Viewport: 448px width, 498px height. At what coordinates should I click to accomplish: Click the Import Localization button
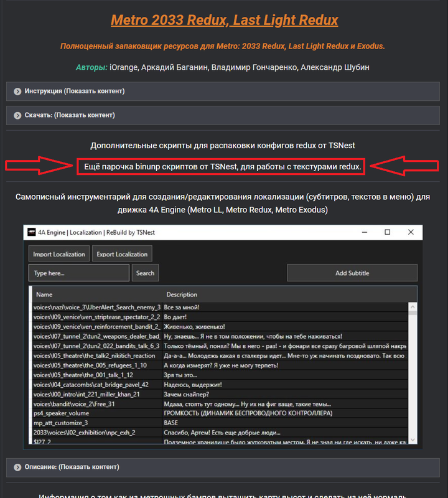[58, 254]
